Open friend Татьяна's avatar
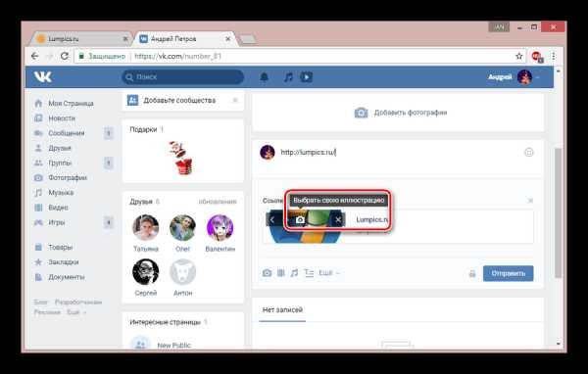This screenshot has height=374, width=588. pos(145,227)
